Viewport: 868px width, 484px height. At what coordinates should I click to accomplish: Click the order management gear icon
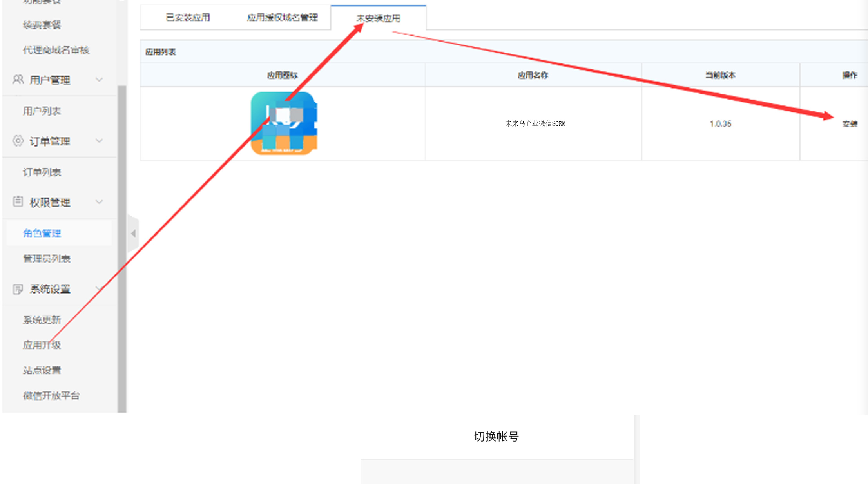pyautogui.click(x=18, y=141)
